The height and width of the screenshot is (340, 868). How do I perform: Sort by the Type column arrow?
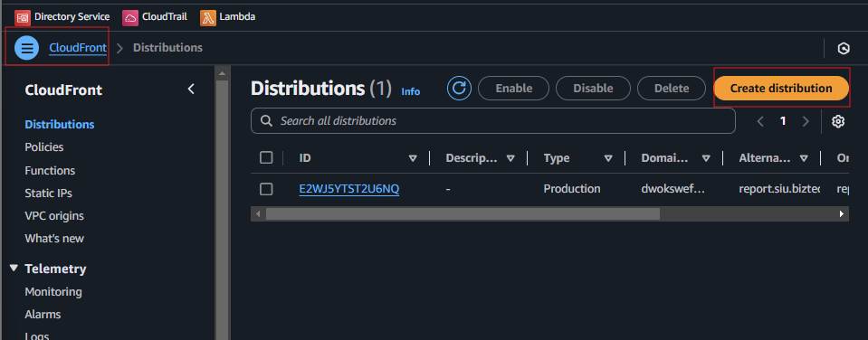pyautogui.click(x=608, y=158)
